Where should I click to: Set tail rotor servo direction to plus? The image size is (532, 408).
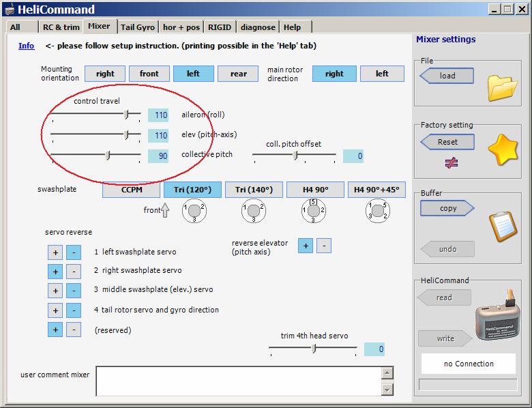pyautogui.click(x=55, y=310)
